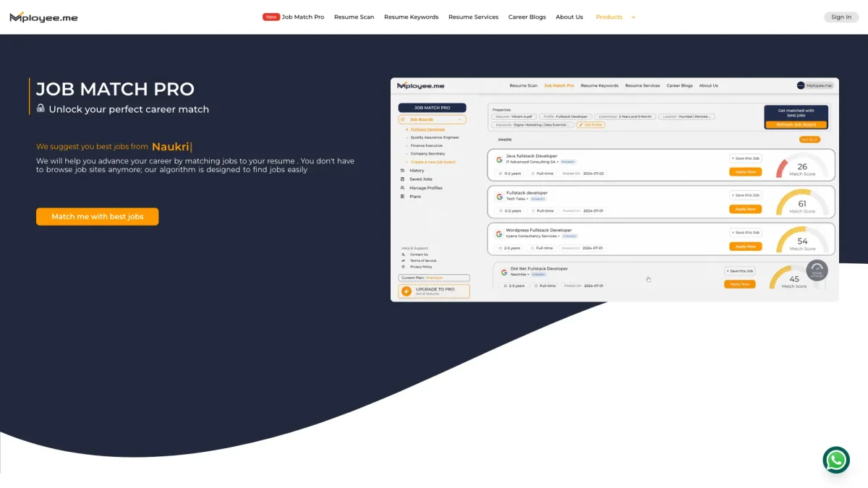Click the Refresh Job Board button in preview
This screenshot has height=488, width=868.
pos(796,124)
